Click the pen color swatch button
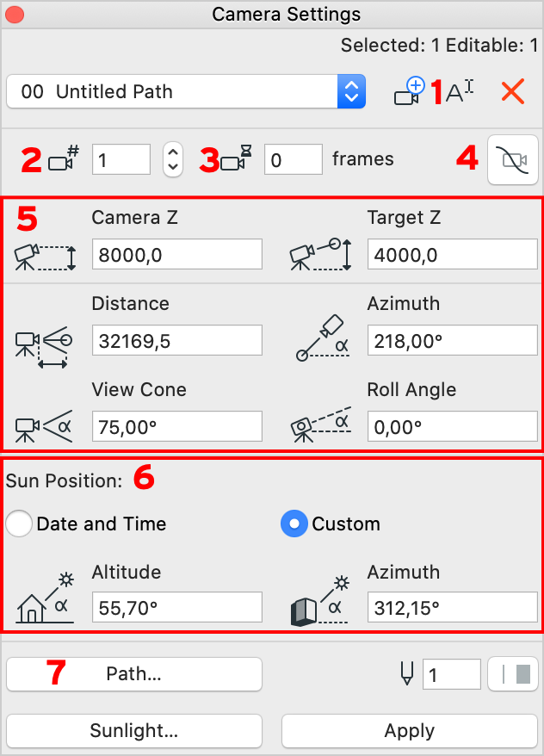Image resolution: width=544 pixels, height=756 pixels. coord(513,674)
